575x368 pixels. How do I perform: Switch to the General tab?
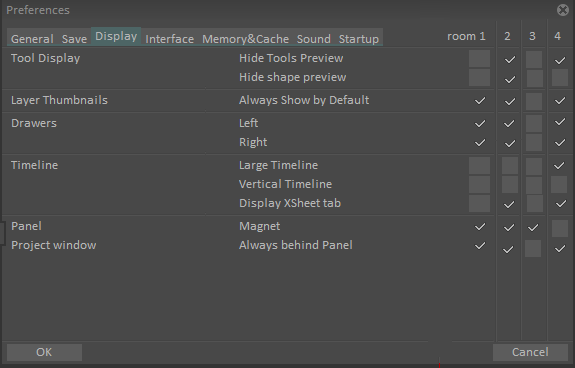point(32,39)
